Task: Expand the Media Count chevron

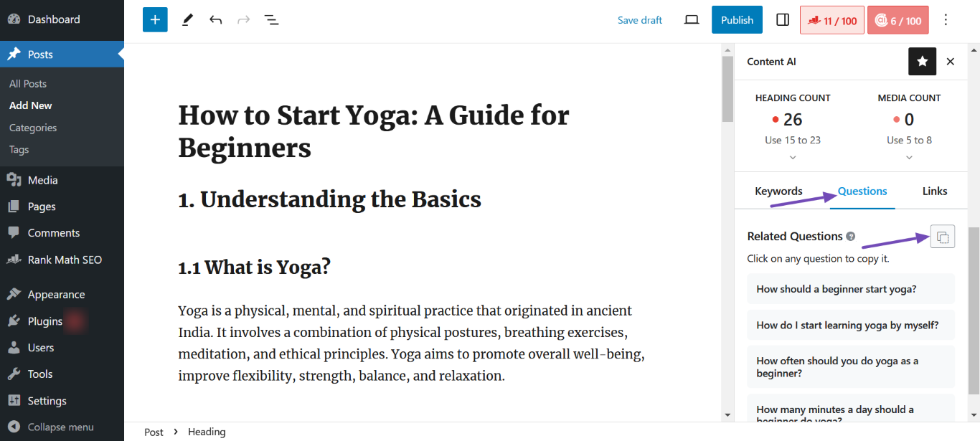Action: pyautogui.click(x=909, y=157)
